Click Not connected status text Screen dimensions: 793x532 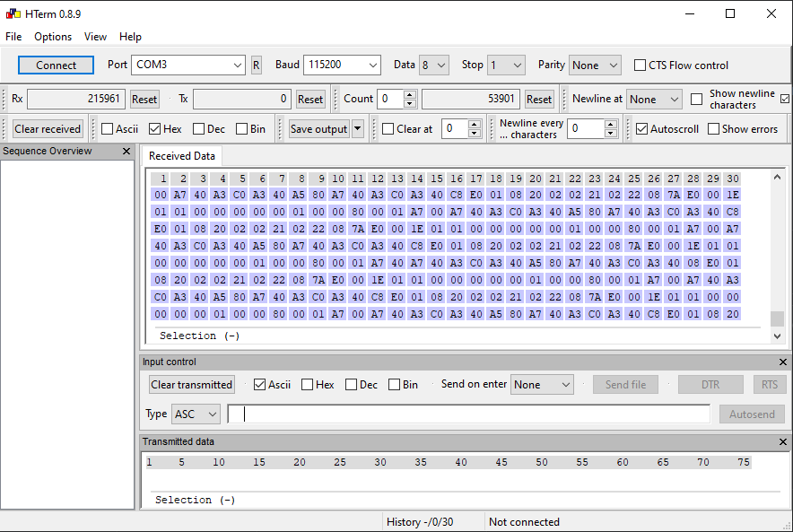coord(524,522)
